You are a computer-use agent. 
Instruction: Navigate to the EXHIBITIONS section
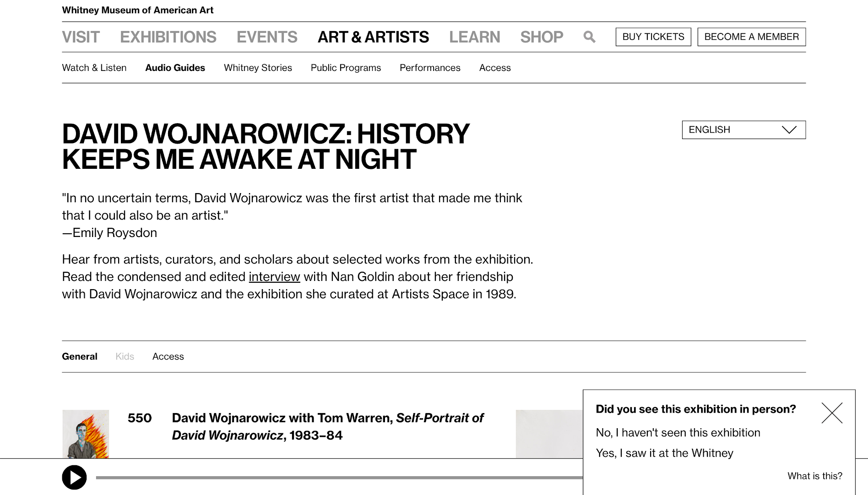pyautogui.click(x=168, y=37)
